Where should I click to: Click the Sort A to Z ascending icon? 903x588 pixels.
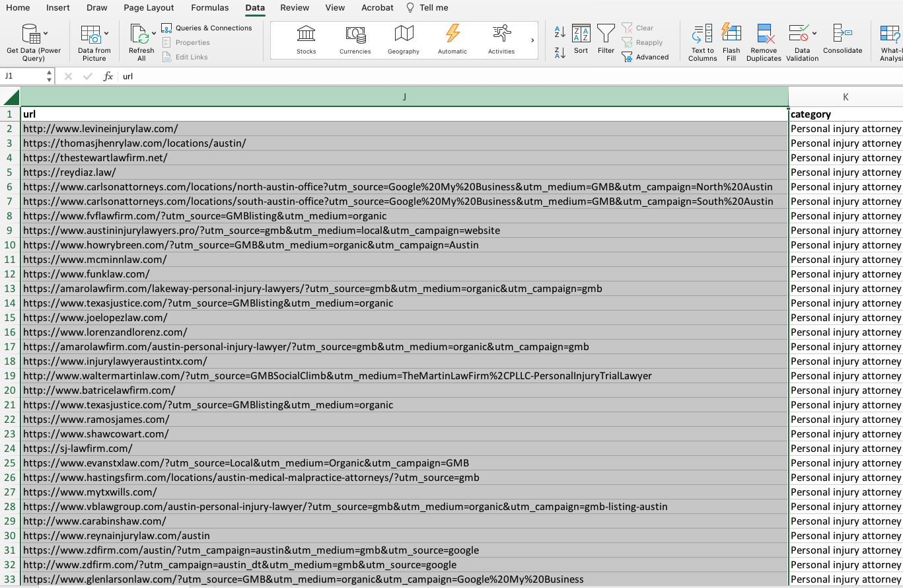coord(560,32)
